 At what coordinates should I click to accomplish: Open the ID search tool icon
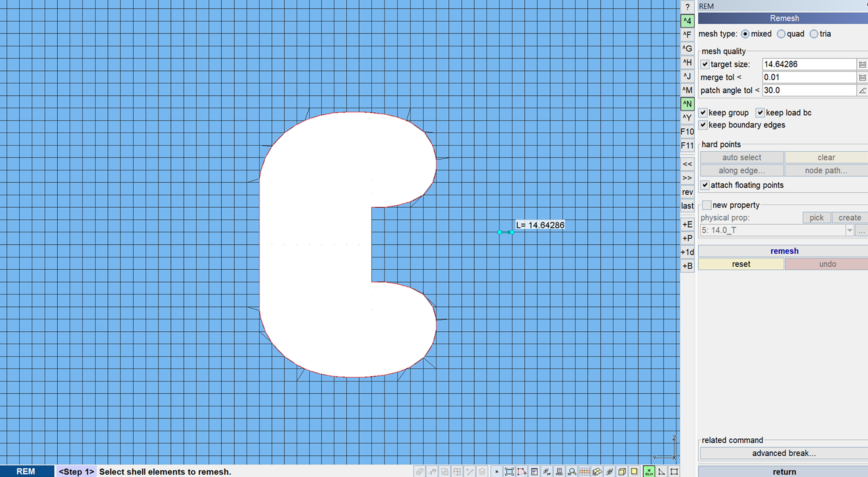[x=572, y=471]
